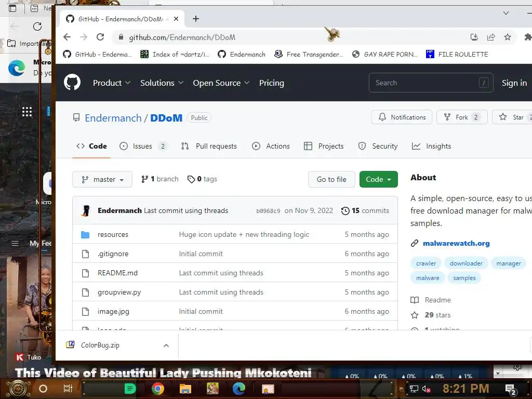Open a new Chrome tab with plus button
Image resolution: width=532 pixels, height=399 pixels.
(196, 19)
